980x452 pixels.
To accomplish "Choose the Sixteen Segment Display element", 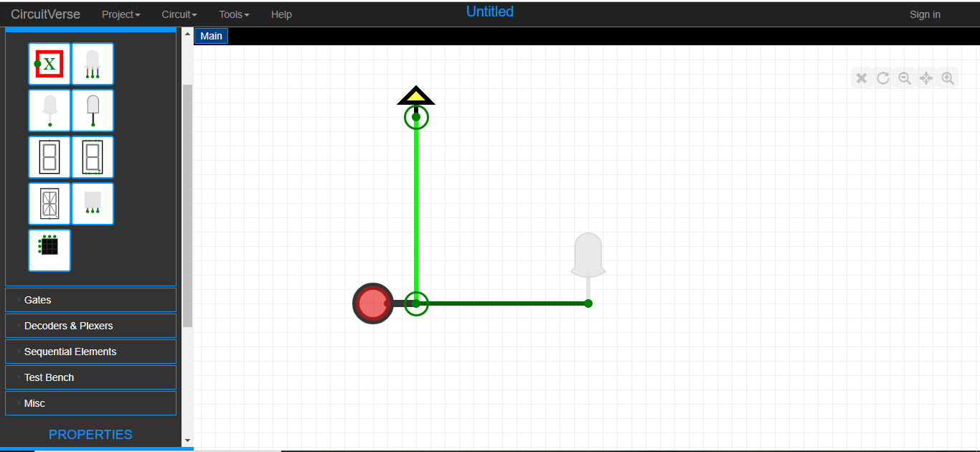I will pos(50,204).
